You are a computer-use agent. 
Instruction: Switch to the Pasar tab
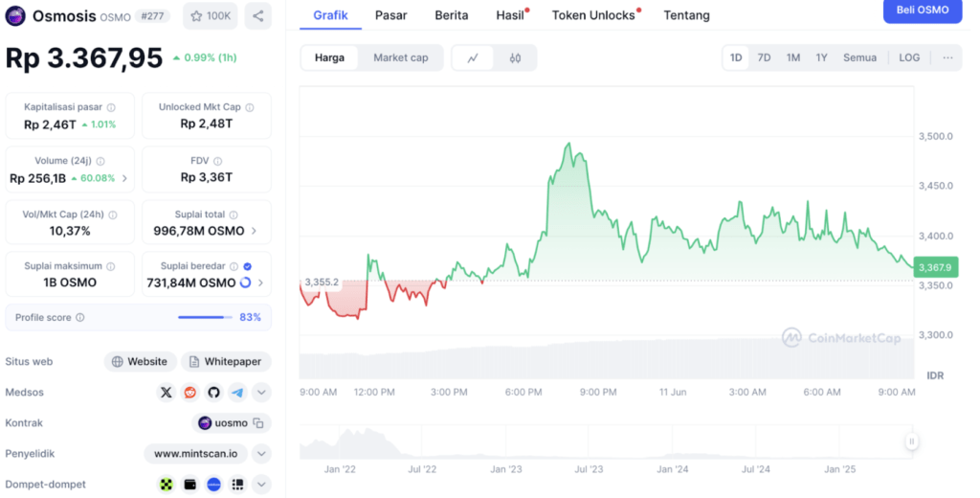[x=391, y=15]
